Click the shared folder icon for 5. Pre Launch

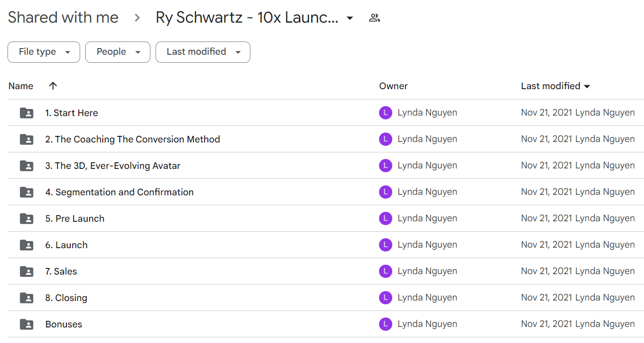point(26,218)
